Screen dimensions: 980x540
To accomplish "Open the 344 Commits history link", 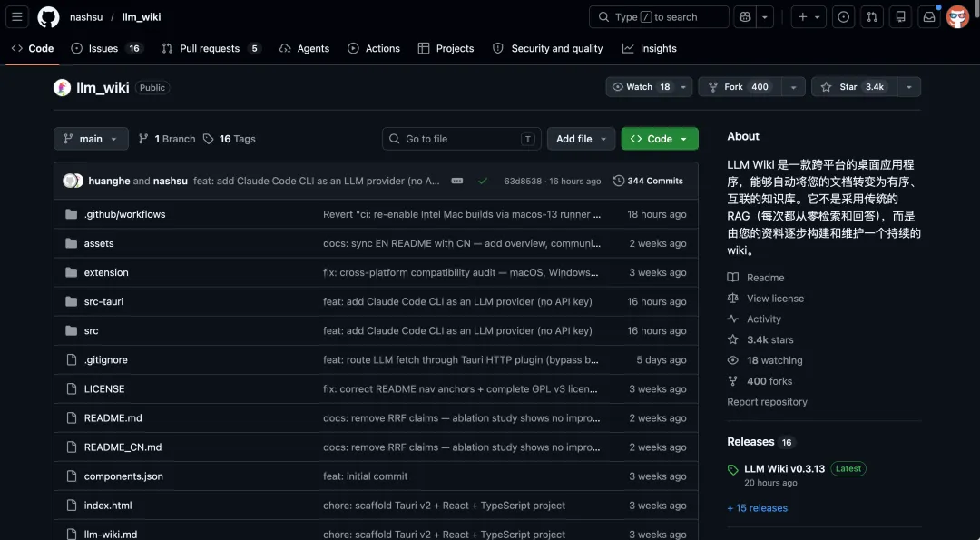I will tap(648, 181).
